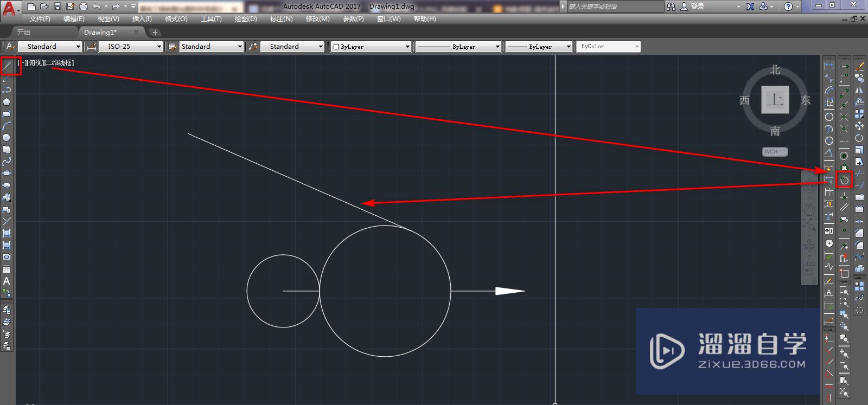Image resolution: width=868 pixels, height=405 pixels.
Task: Open the Help question mark icon
Action: (788, 7)
